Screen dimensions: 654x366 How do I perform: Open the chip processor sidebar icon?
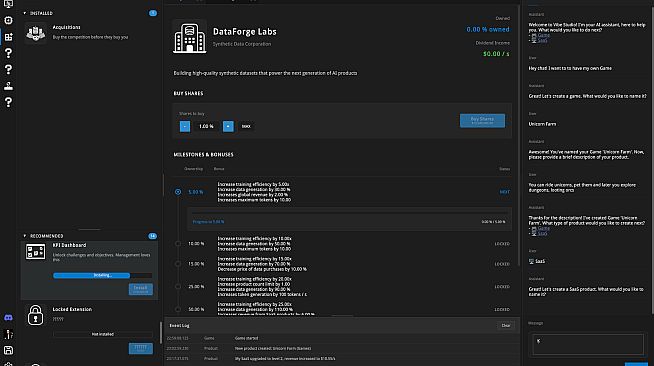(x=8, y=20)
